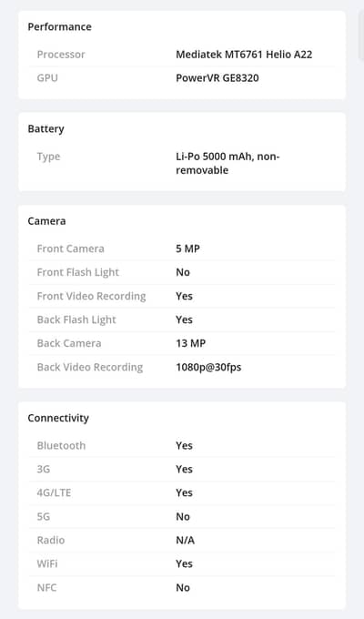Select the Battery section heading
This screenshot has height=619, width=364.
[x=45, y=129]
